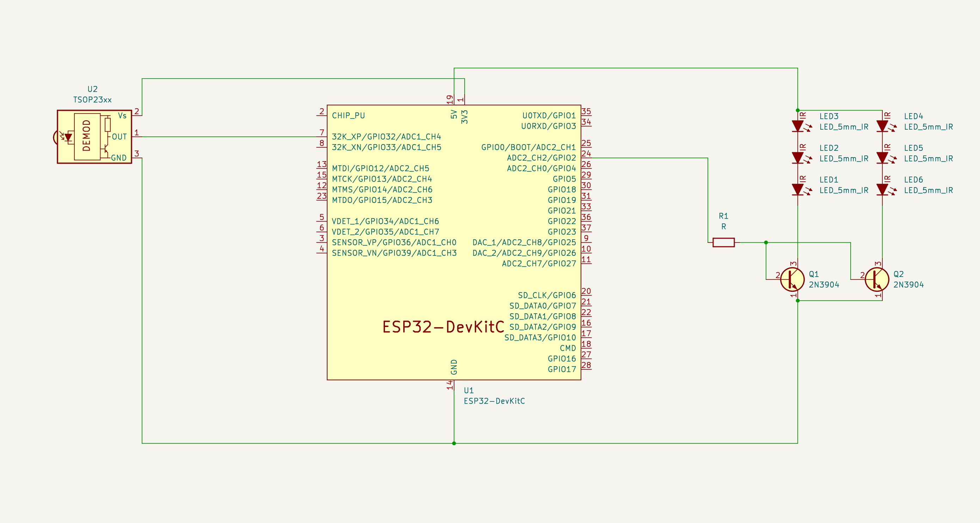Screen dimensions: 980x523
Task: Click the large ESP32-DevKitC title text
Action: tap(443, 327)
